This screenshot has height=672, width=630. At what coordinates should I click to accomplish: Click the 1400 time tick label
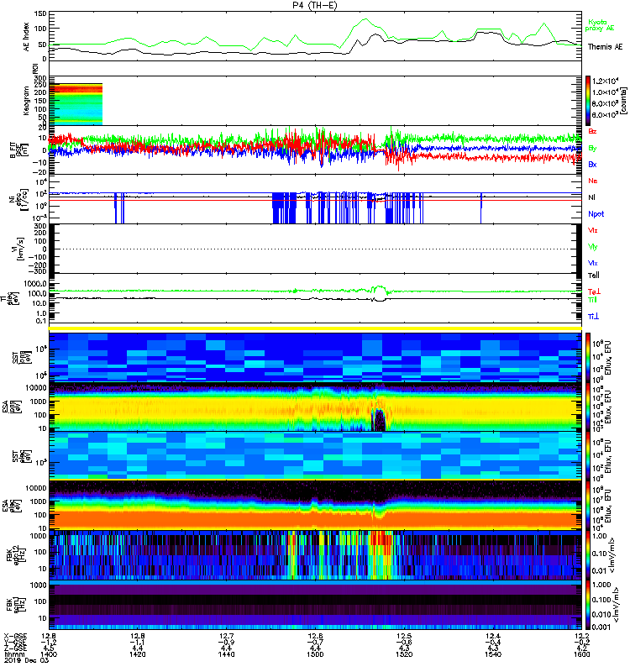[x=48, y=654]
